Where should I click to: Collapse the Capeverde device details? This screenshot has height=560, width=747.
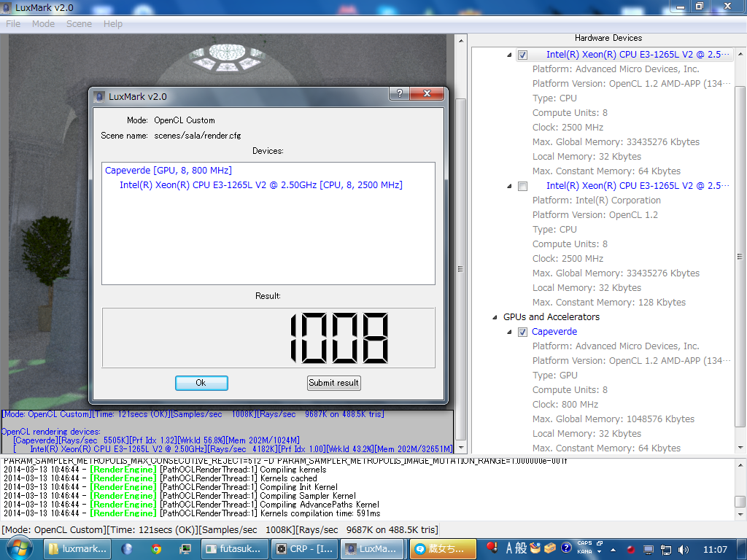tap(510, 332)
